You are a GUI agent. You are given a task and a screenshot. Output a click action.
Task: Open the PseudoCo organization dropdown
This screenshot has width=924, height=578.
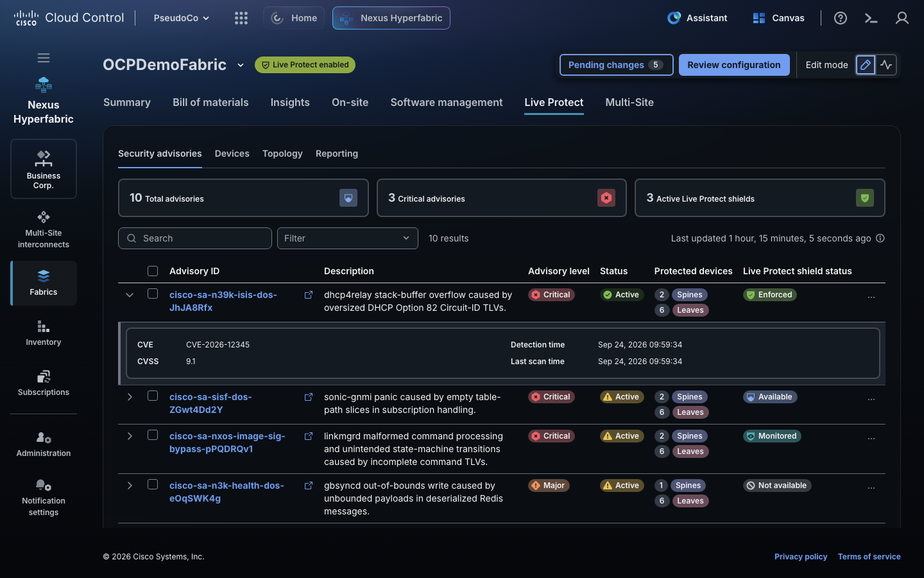pyautogui.click(x=182, y=18)
